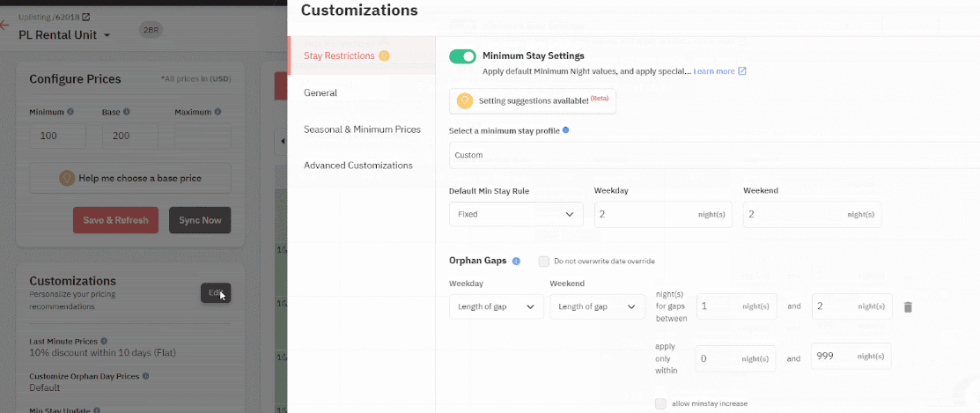Open the Default Min Stay Rule Fixed dropdown

click(515, 214)
